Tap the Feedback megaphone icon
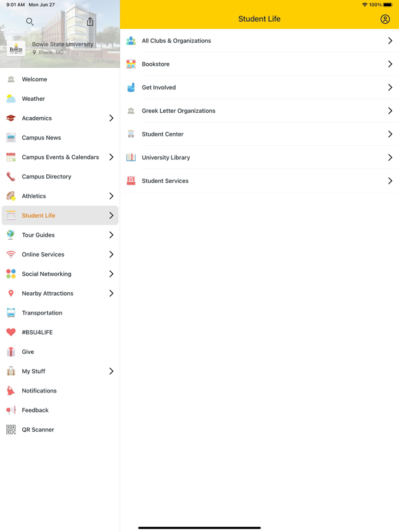 pos(11,410)
